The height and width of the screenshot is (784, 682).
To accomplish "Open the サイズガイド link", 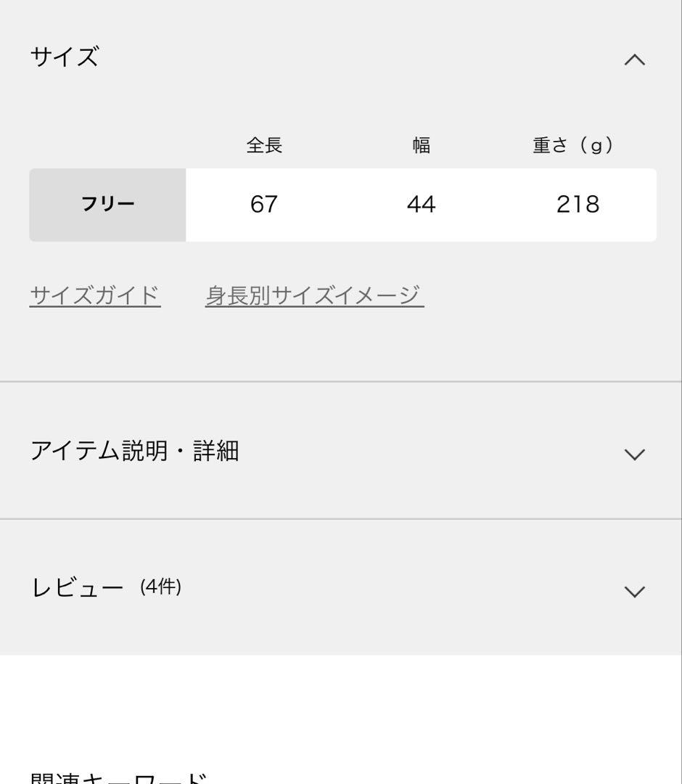I will [x=95, y=295].
